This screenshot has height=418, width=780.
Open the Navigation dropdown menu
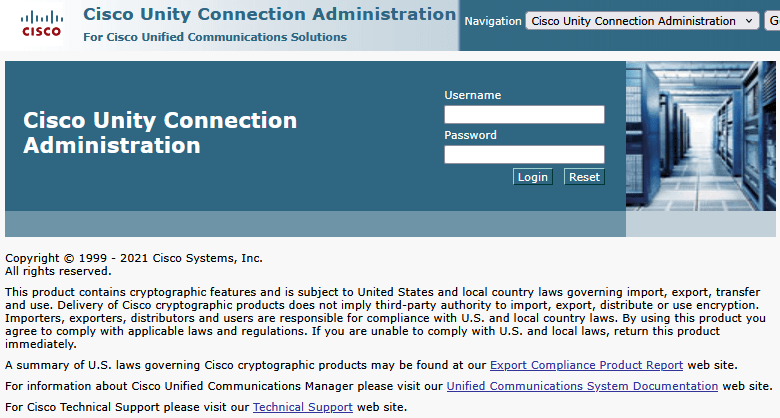coord(642,21)
